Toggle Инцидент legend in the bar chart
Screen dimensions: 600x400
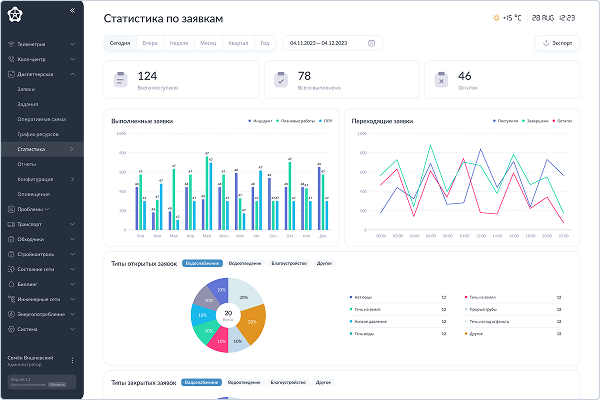pyautogui.click(x=260, y=121)
